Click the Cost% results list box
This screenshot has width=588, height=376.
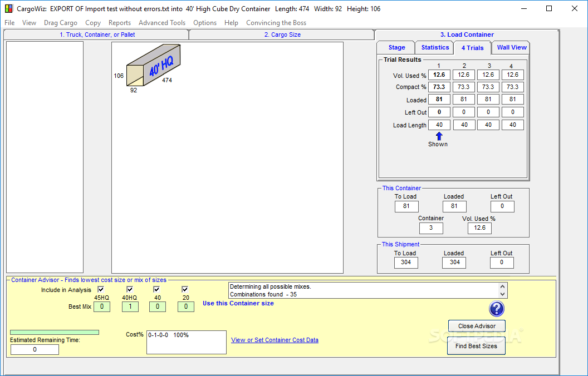(187, 342)
